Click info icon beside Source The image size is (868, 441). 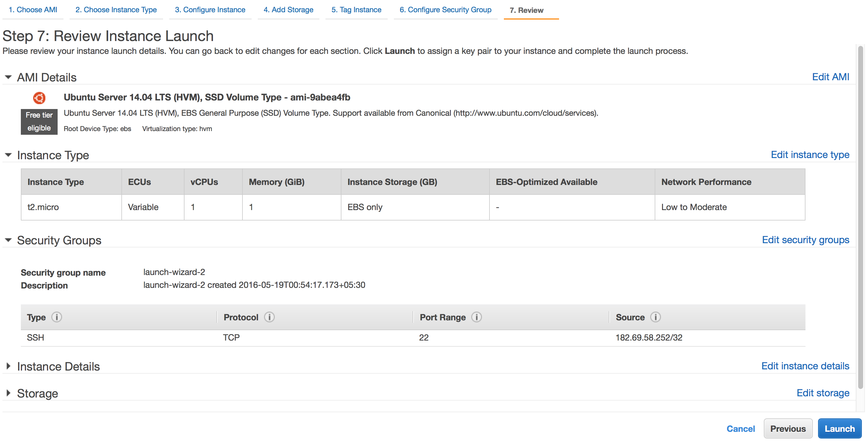pos(655,317)
